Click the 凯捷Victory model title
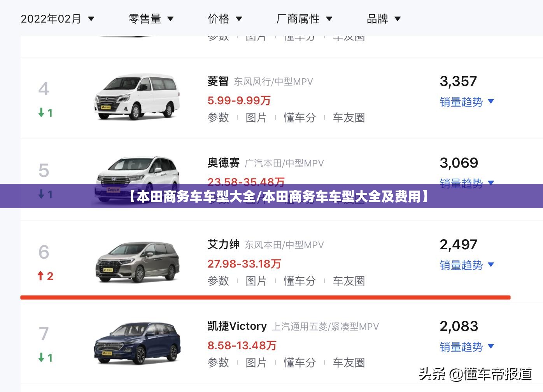Screen dimensions: 543x392 237,326
